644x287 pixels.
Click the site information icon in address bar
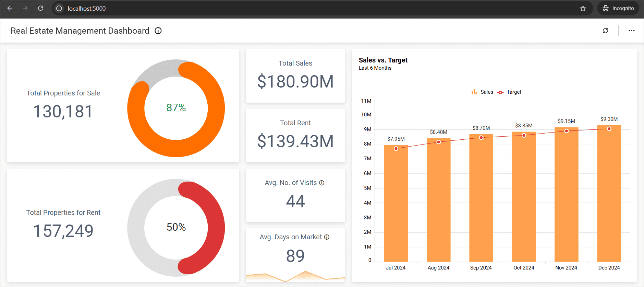pos(59,8)
